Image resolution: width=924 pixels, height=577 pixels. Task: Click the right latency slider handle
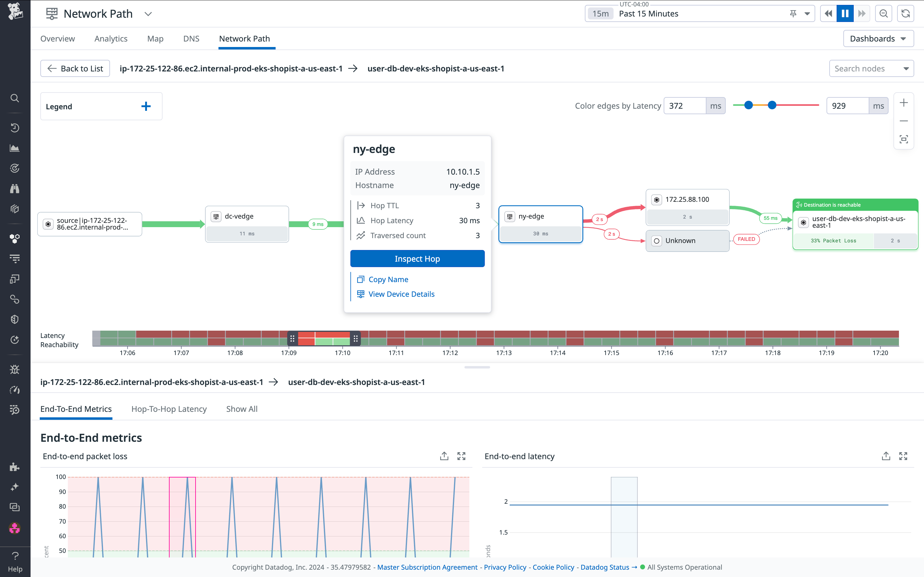point(772,105)
